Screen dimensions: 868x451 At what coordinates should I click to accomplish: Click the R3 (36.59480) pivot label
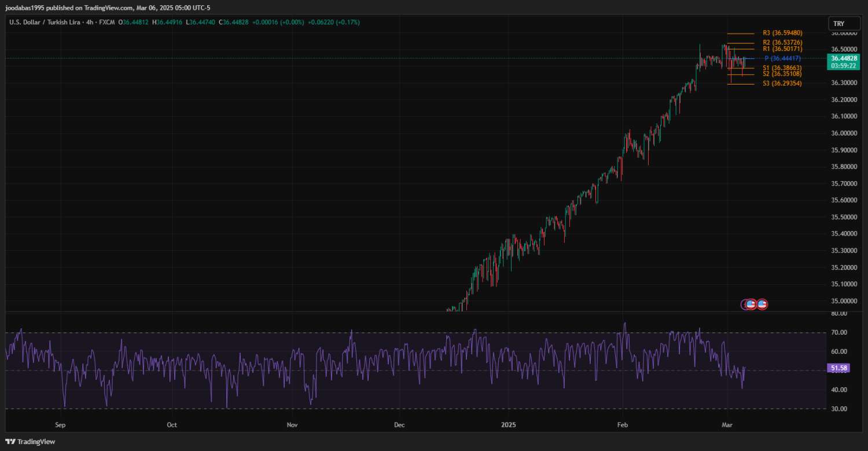(782, 33)
